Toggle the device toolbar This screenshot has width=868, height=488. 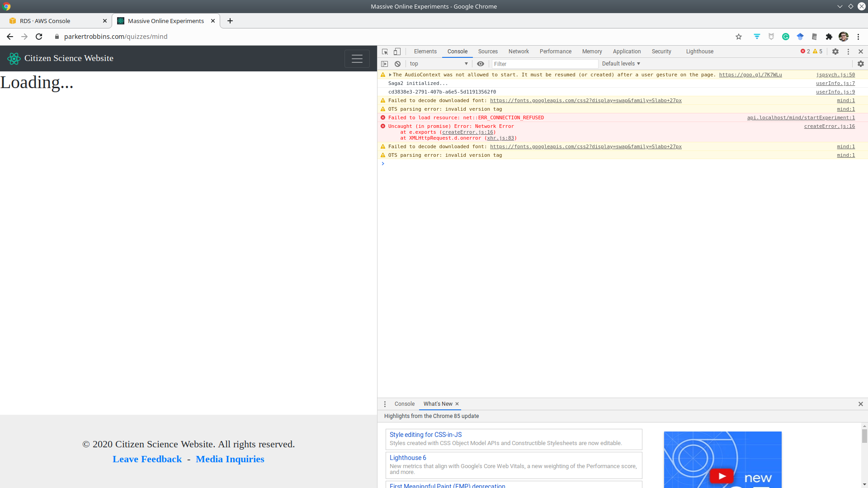click(x=397, y=52)
